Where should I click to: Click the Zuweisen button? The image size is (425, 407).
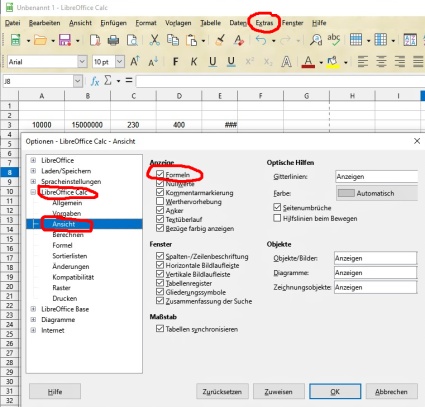278,391
